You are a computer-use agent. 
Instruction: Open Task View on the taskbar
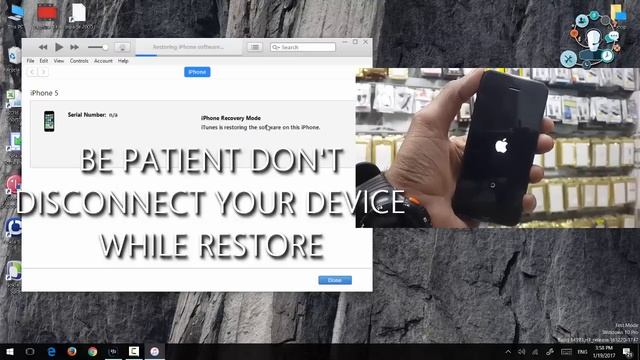30,351
